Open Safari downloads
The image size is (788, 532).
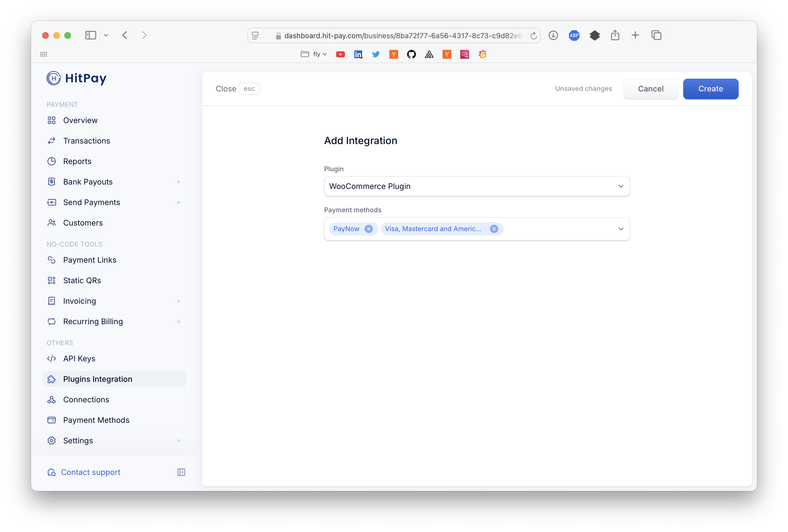(x=553, y=35)
